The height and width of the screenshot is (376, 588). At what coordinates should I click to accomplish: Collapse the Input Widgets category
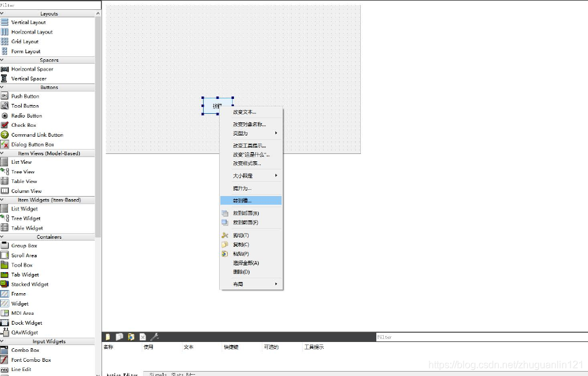coord(2,341)
